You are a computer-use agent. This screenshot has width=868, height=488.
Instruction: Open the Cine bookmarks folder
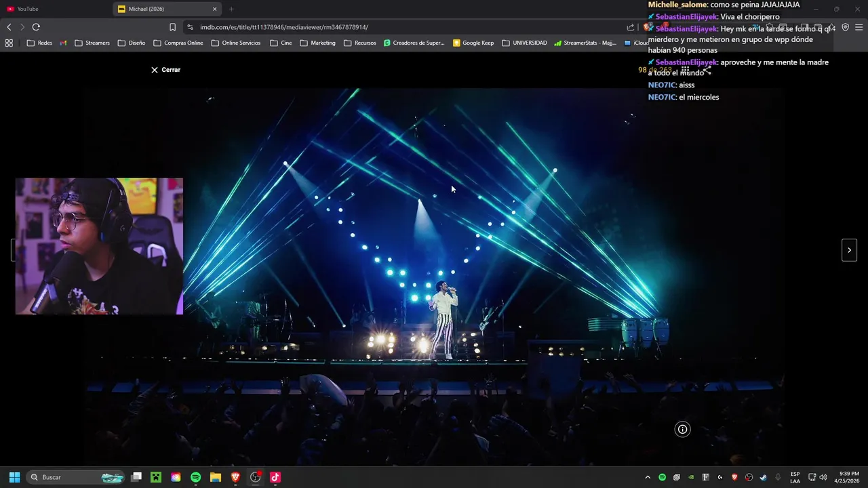tap(281, 43)
